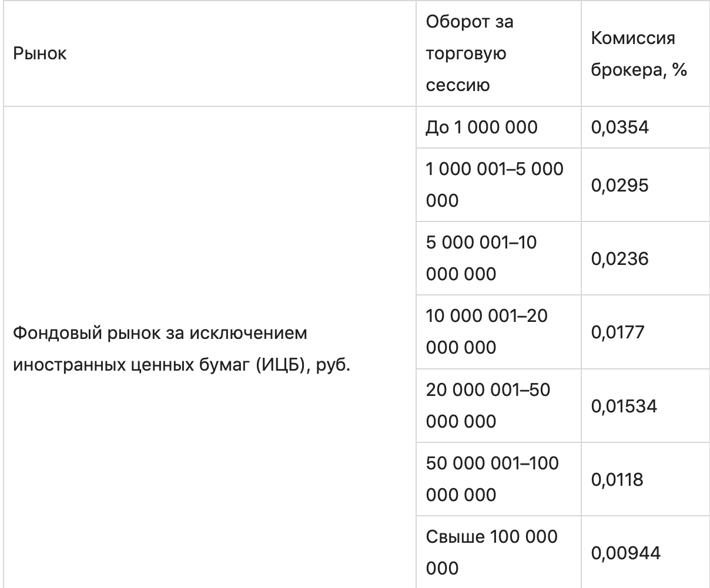Click the 'Рынок' column header

41,54
